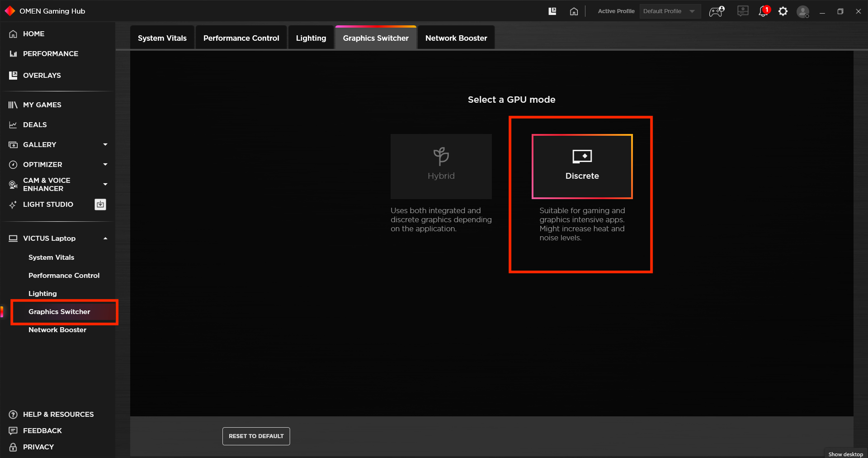Click the LIGHT STUDIO sparkle icon
The width and height of the screenshot is (868, 458).
[13, 205]
